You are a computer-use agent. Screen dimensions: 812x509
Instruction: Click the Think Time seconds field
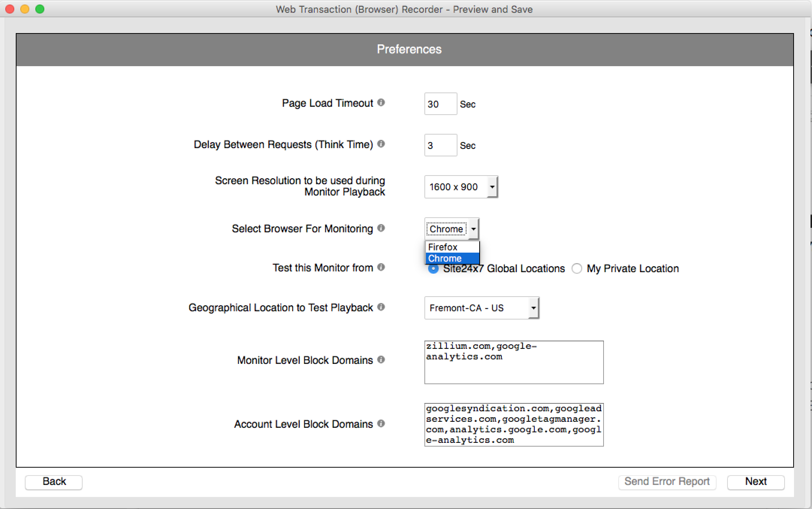440,145
